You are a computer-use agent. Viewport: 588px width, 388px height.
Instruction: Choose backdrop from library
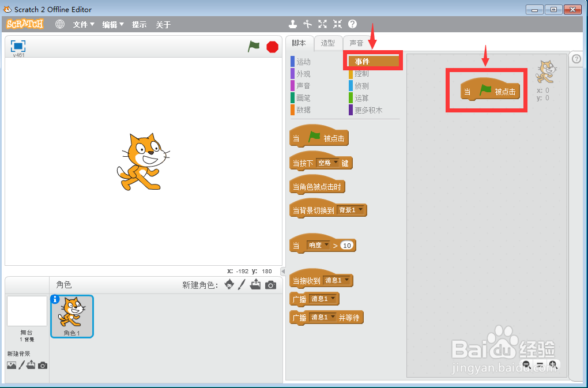click(x=12, y=365)
